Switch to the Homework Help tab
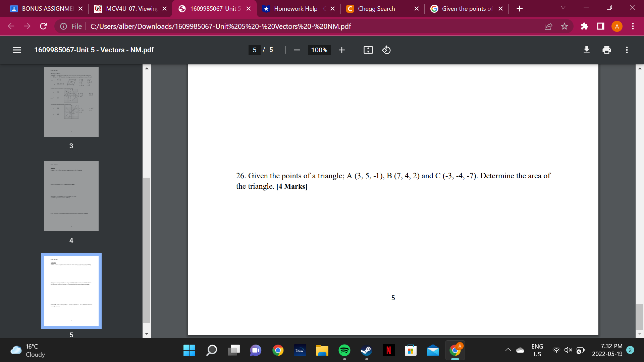The height and width of the screenshot is (362, 644). point(295,8)
